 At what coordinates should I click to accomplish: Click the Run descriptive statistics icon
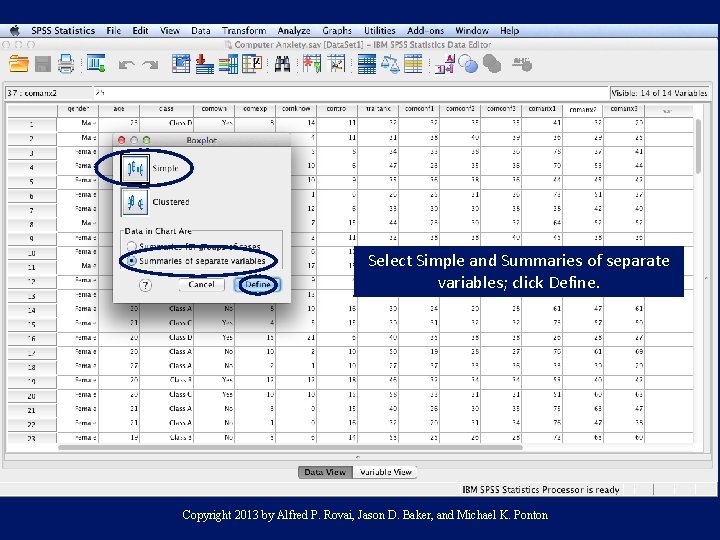[x=252, y=64]
